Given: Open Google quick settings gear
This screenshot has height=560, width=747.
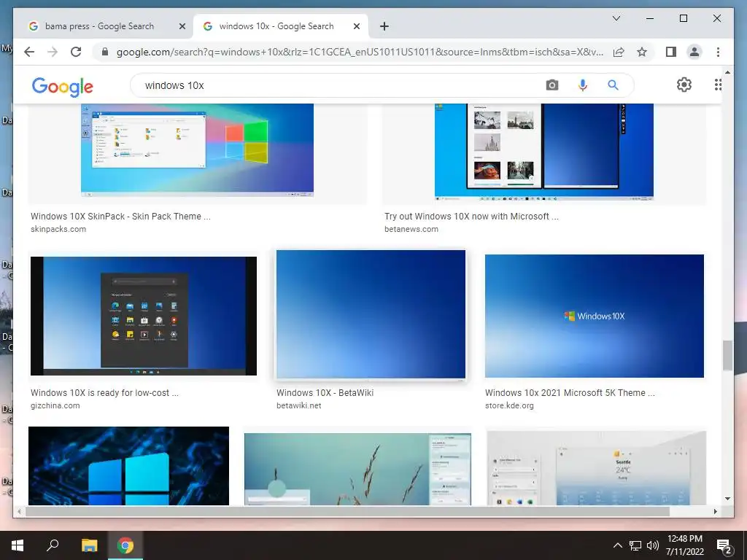Looking at the screenshot, I should (x=684, y=85).
